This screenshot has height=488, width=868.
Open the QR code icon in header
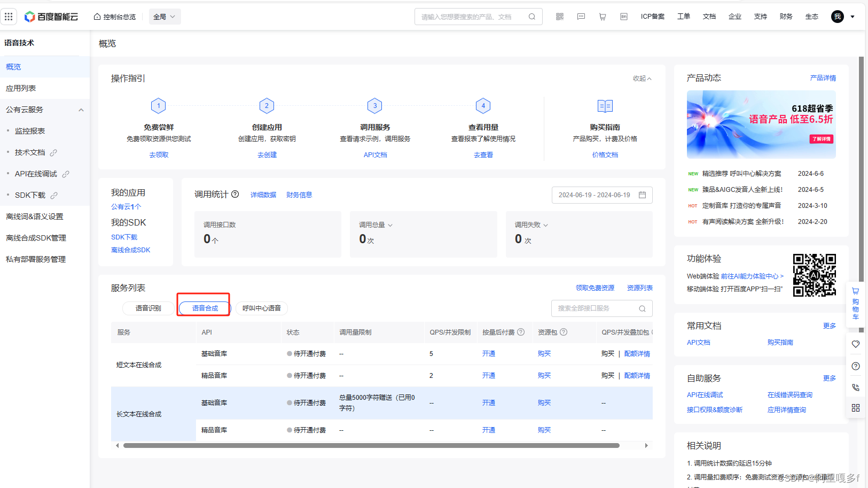tap(560, 17)
